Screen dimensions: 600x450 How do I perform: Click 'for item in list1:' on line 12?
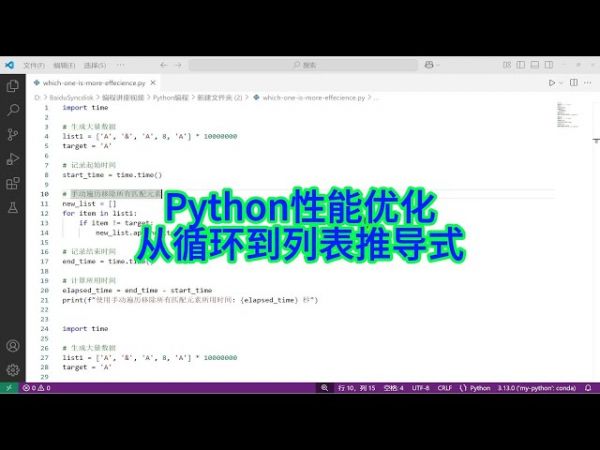click(99, 214)
